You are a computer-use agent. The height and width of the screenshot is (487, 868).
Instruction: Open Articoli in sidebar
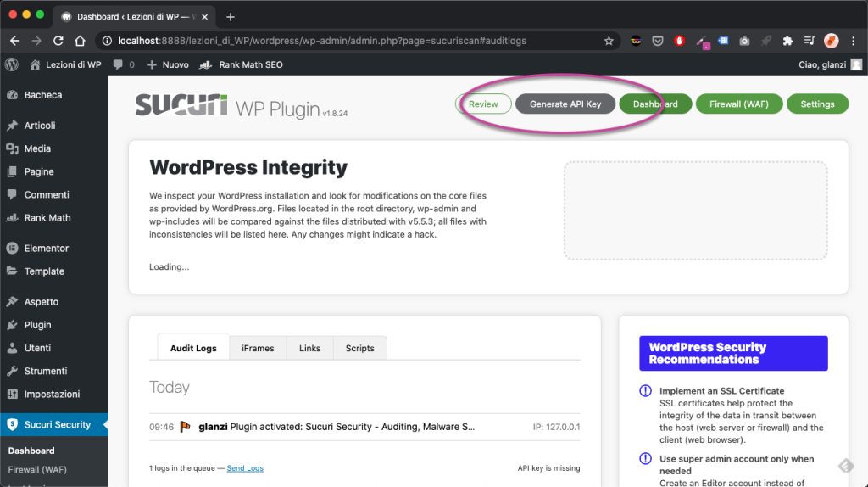pos(54,126)
